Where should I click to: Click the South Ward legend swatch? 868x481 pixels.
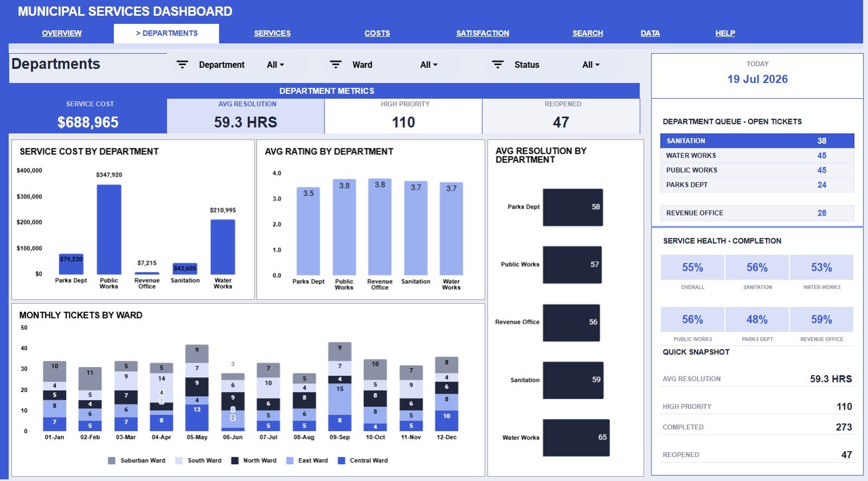pos(179,460)
